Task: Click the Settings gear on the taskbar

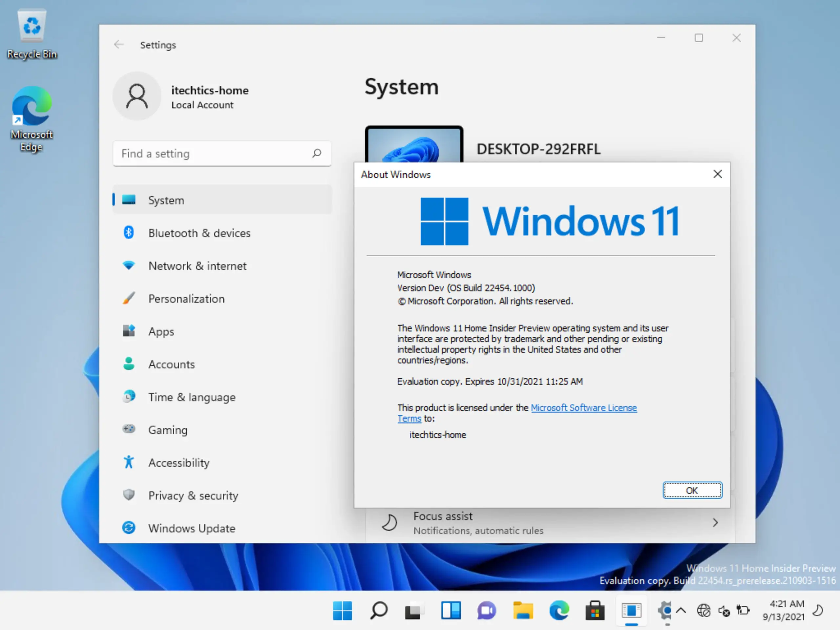Action: (x=664, y=611)
